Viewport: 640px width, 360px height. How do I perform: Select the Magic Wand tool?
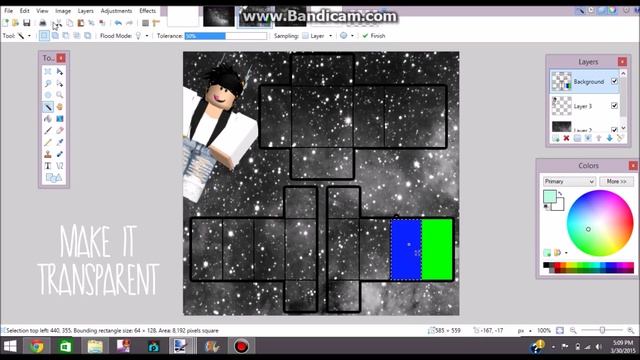(48, 107)
